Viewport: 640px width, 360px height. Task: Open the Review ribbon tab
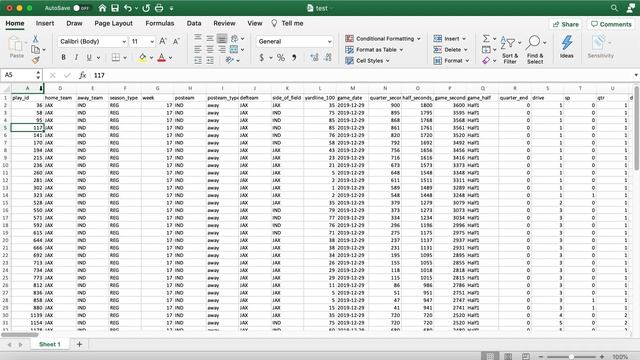click(x=224, y=23)
